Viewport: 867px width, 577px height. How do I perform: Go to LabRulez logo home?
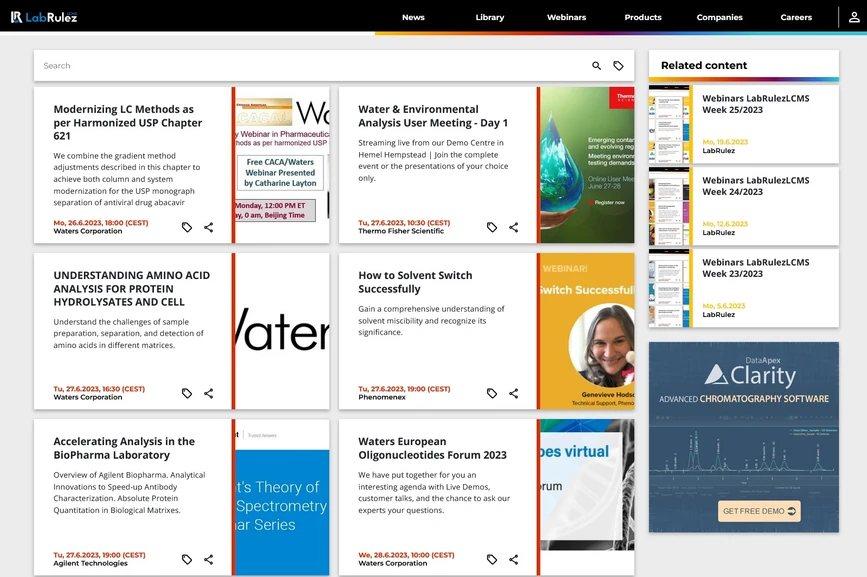click(x=44, y=17)
